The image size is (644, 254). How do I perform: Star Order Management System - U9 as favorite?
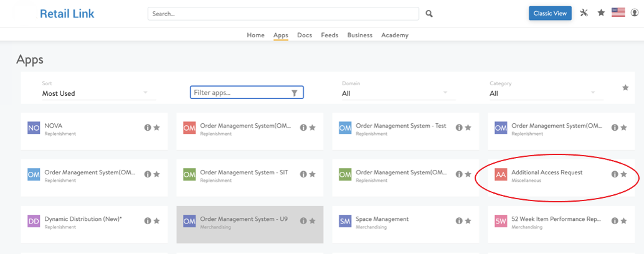coord(313,221)
